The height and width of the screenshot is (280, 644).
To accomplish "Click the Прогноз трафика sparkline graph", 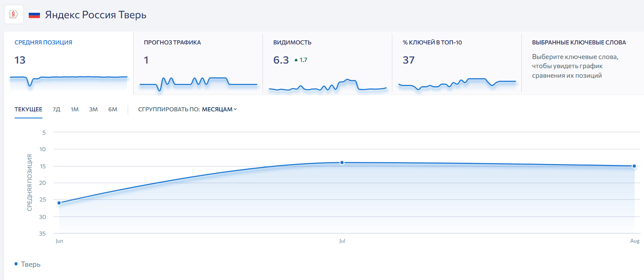I will click(x=198, y=84).
